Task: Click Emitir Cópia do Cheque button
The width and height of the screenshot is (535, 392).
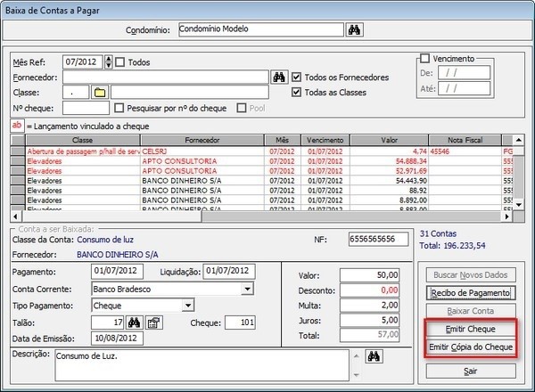Action: pyautogui.click(x=471, y=347)
